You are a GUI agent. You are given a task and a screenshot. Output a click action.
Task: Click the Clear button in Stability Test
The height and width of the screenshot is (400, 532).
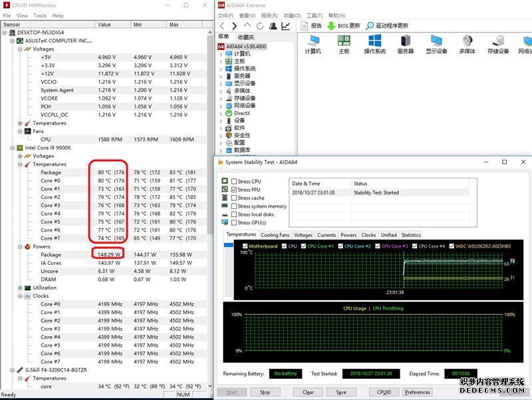(x=308, y=392)
